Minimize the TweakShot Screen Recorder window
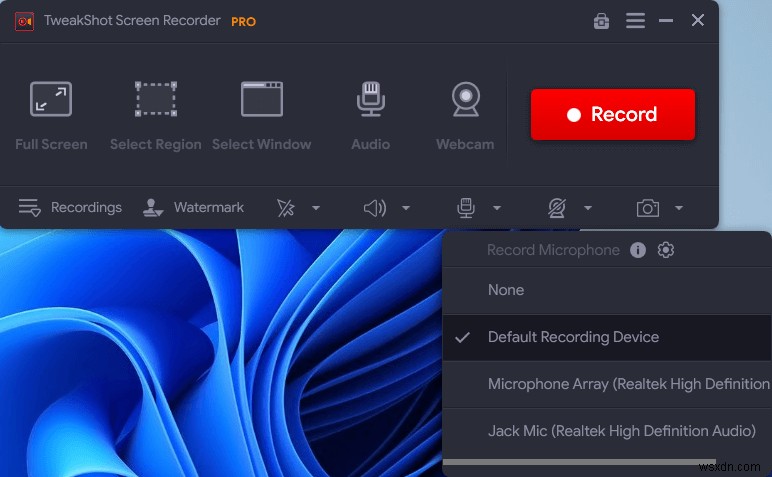 (x=666, y=21)
